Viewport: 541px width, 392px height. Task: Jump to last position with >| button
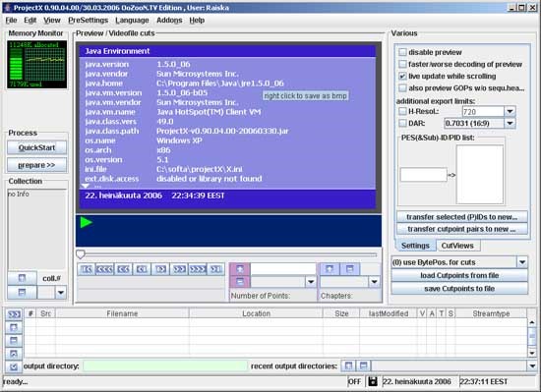pos(216,269)
